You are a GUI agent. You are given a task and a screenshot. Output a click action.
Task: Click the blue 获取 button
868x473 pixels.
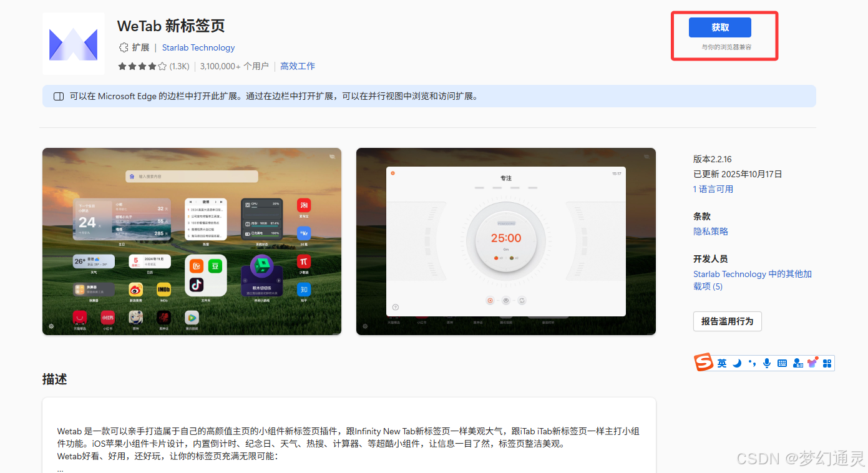pyautogui.click(x=719, y=27)
